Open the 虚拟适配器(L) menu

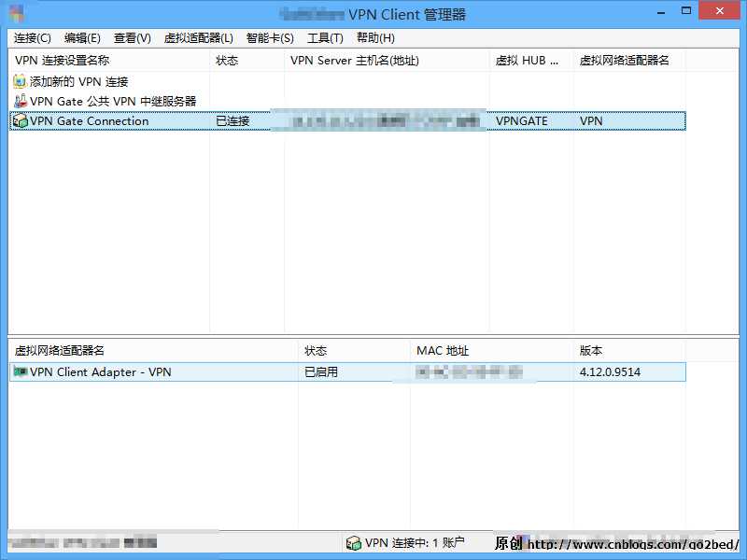[198, 38]
